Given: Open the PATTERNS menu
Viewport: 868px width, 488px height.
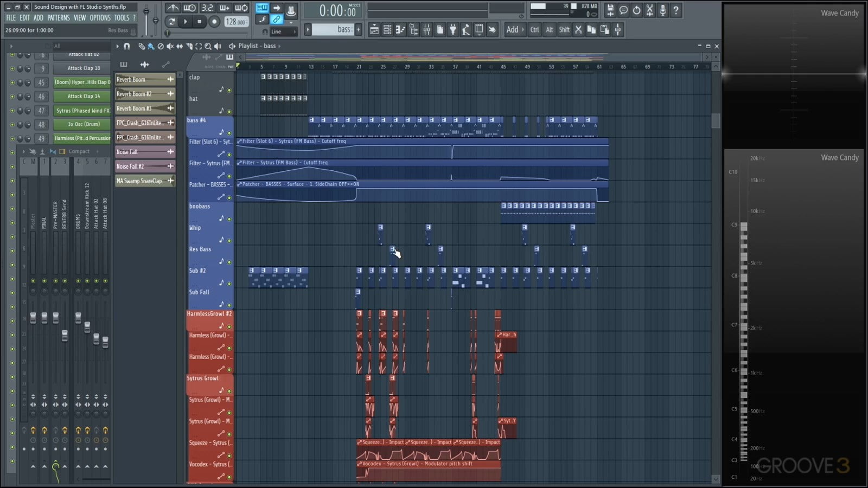Looking at the screenshot, I should click(x=59, y=18).
